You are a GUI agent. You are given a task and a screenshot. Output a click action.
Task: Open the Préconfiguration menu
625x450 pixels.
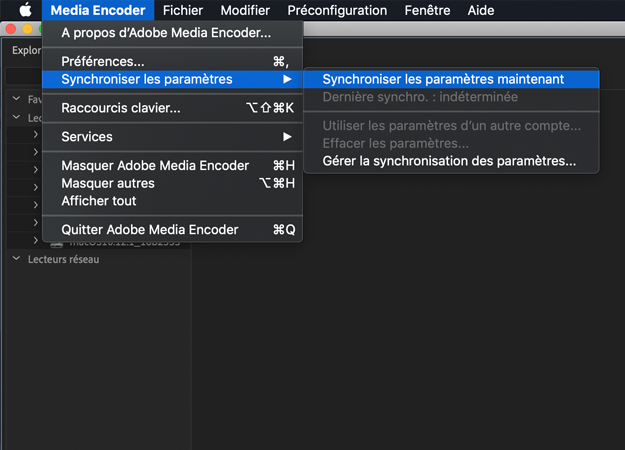337,10
